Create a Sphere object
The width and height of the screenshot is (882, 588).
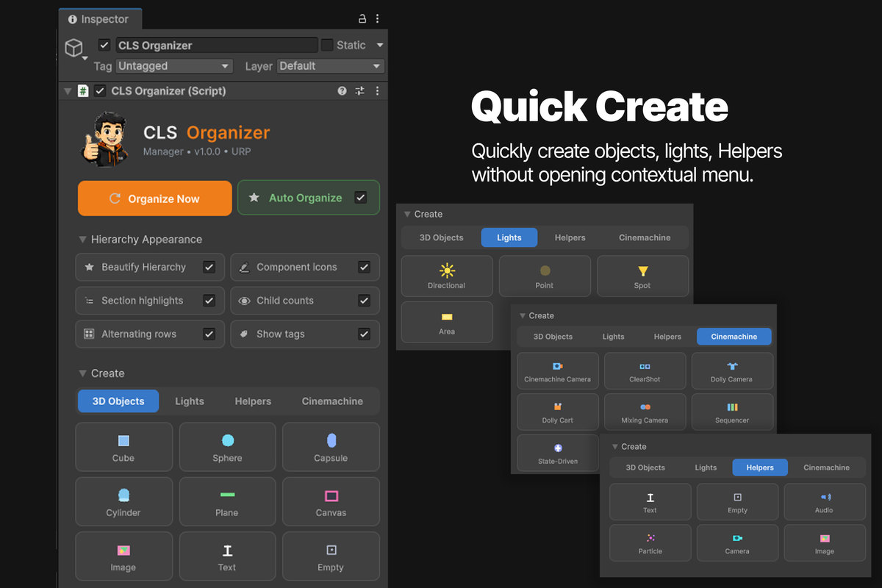[x=227, y=447]
